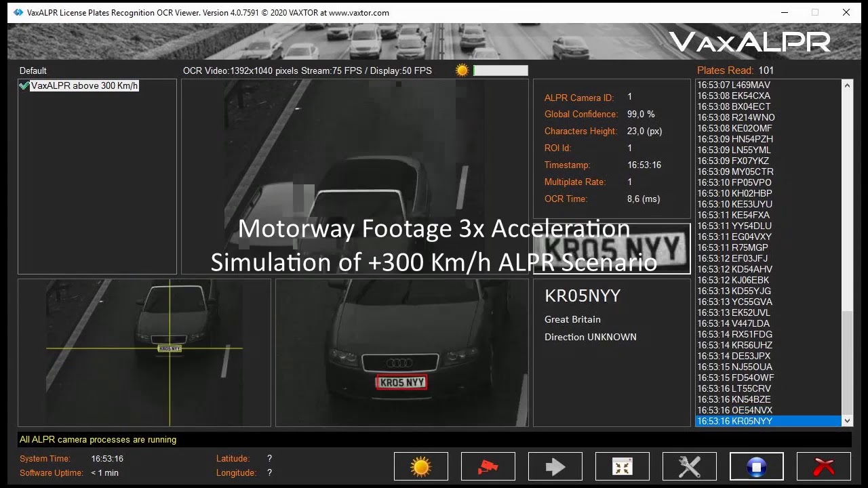This screenshot has height=488, width=868.
Task: Click the KR05 NYY plate crop thumbnail
Action: [612, 249]
